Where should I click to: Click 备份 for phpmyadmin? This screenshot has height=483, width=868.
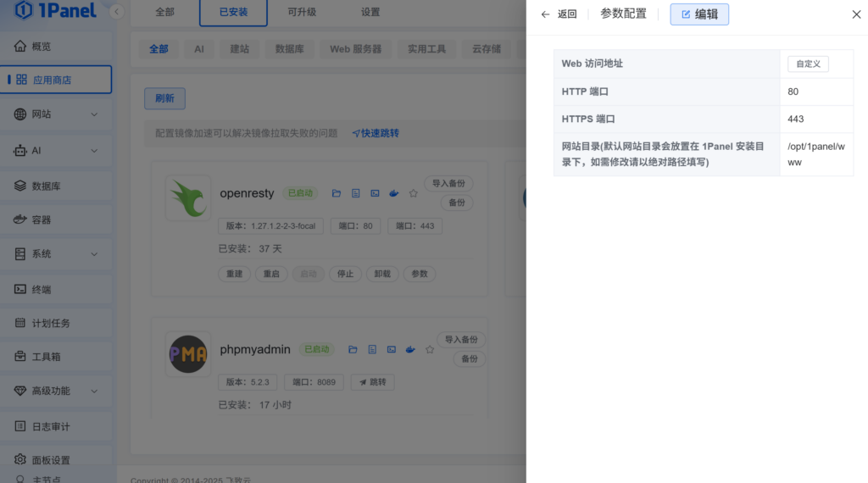pos(470,359)
